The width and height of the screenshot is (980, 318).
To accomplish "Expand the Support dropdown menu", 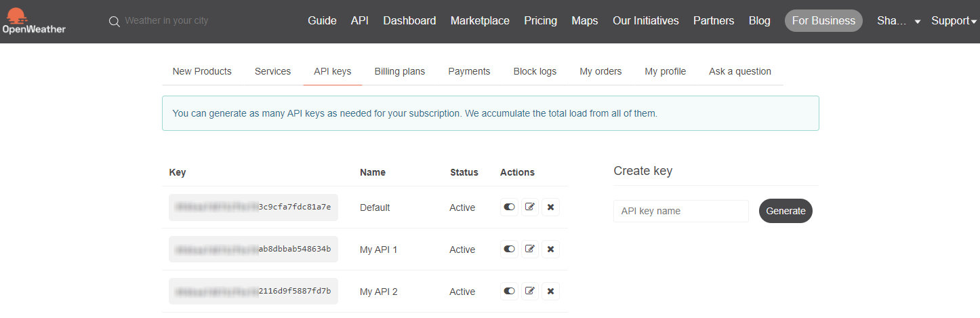I will pyautogui.click(x=954, y=21).
